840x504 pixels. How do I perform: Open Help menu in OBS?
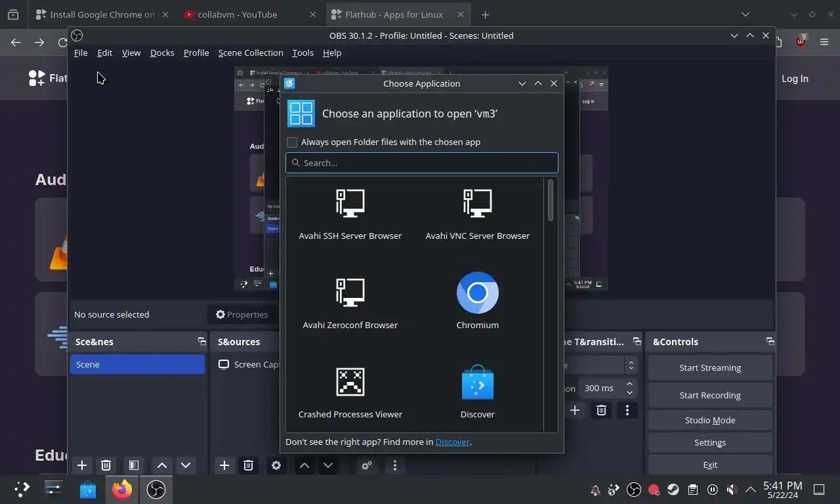(332, 52)
